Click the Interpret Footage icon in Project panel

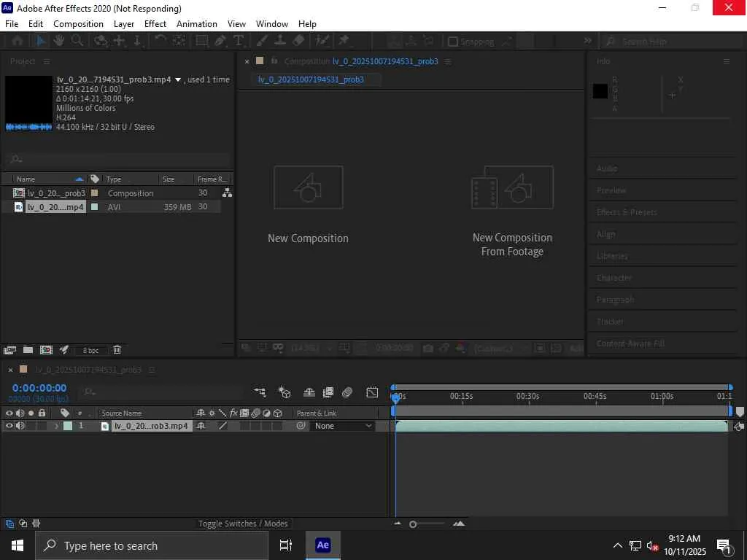[x=9, y=351]
